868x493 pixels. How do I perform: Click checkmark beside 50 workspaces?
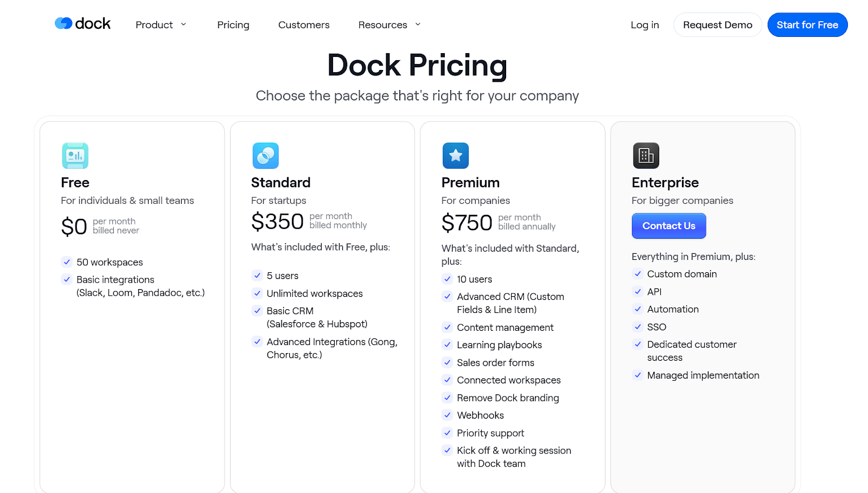coord(67,262)
